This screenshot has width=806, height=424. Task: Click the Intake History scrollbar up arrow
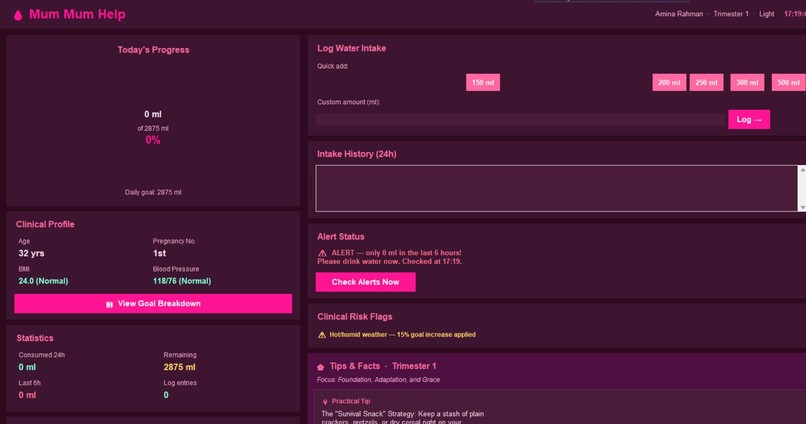[x=802, y=170]
